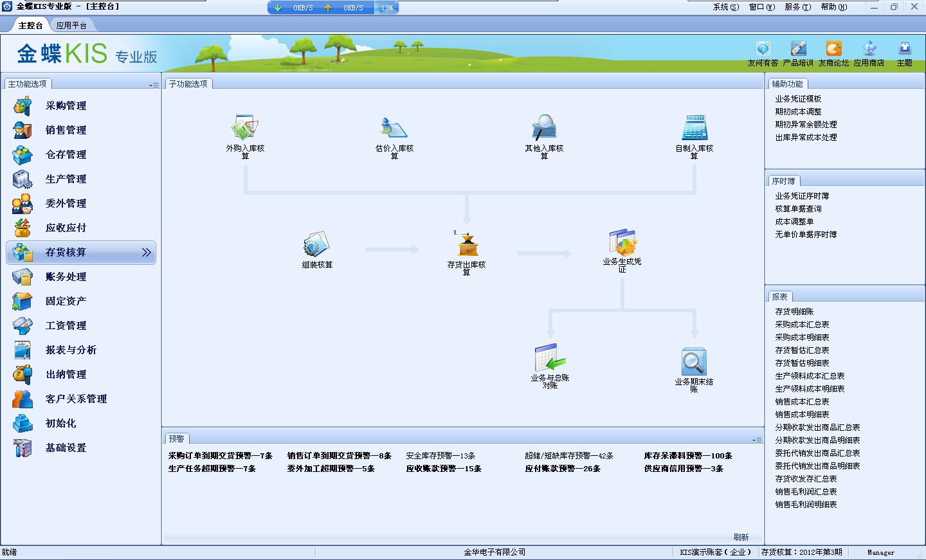Switch to the 主控台 tab
926x560 pixels.
[x=30, y=26]
